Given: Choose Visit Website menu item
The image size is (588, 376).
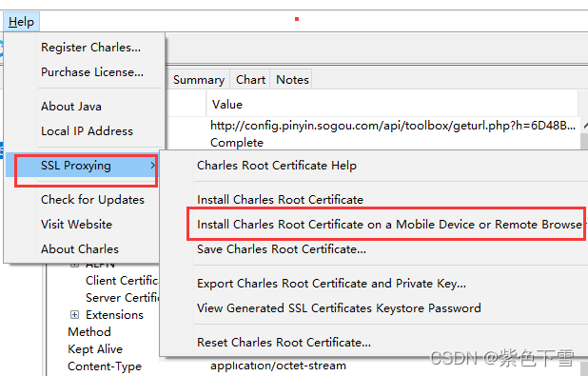Looking at the screenshot, I should click(76, 225).
